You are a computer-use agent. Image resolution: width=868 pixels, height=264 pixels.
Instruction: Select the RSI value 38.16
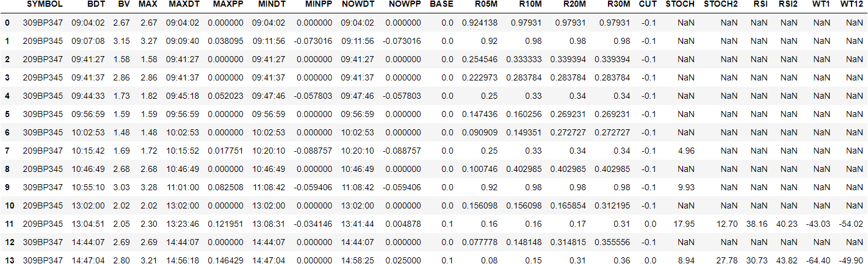click(x=758, y=224)
